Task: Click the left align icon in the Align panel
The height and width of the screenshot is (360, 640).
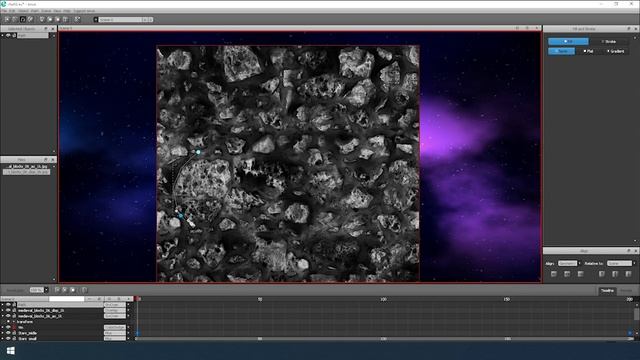Action: (554, 274)
